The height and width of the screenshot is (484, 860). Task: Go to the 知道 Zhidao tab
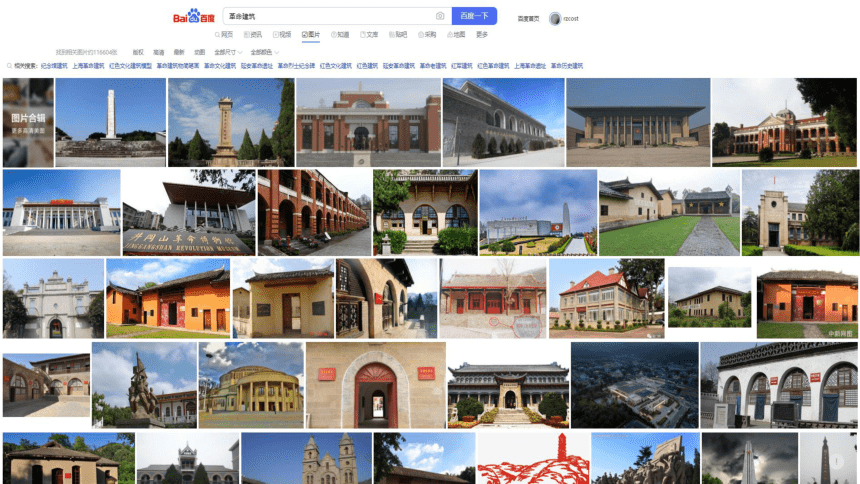[340, 35]
